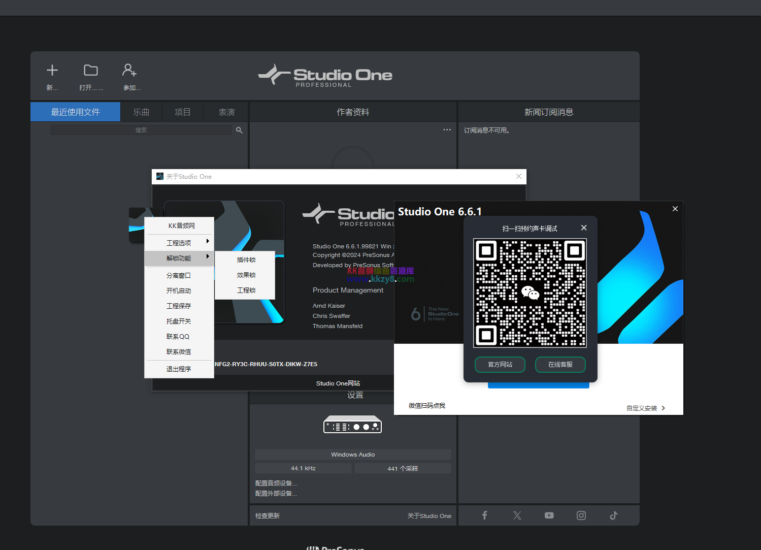
Task: Switch to the 最近使用文件 tab
Action: click(x=75, y=112)
